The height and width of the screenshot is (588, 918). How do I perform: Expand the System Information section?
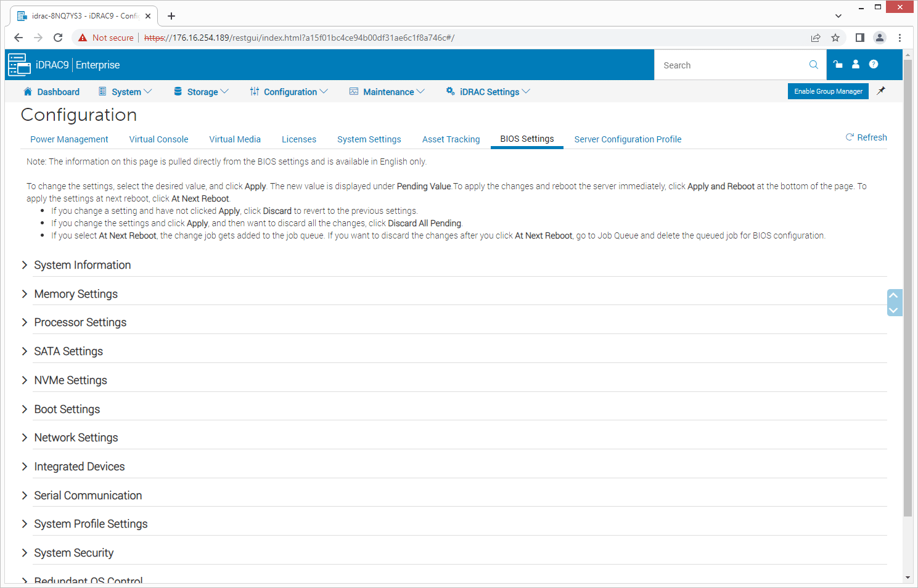(83, 265)
